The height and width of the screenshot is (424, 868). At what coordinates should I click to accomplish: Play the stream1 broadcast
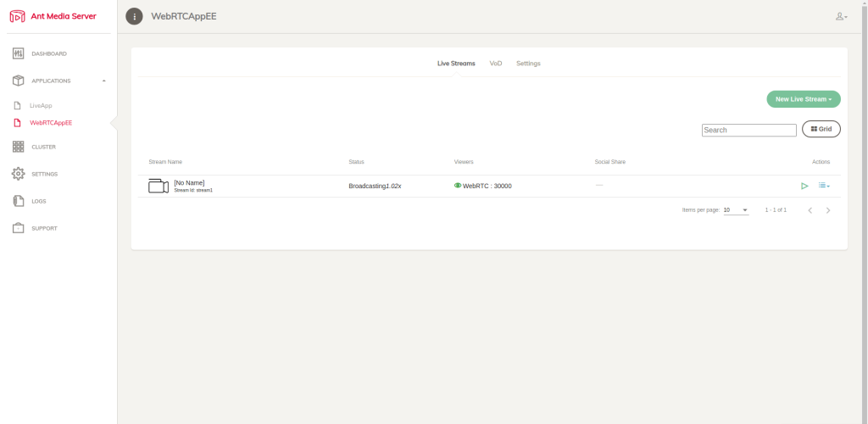(805, 186)
